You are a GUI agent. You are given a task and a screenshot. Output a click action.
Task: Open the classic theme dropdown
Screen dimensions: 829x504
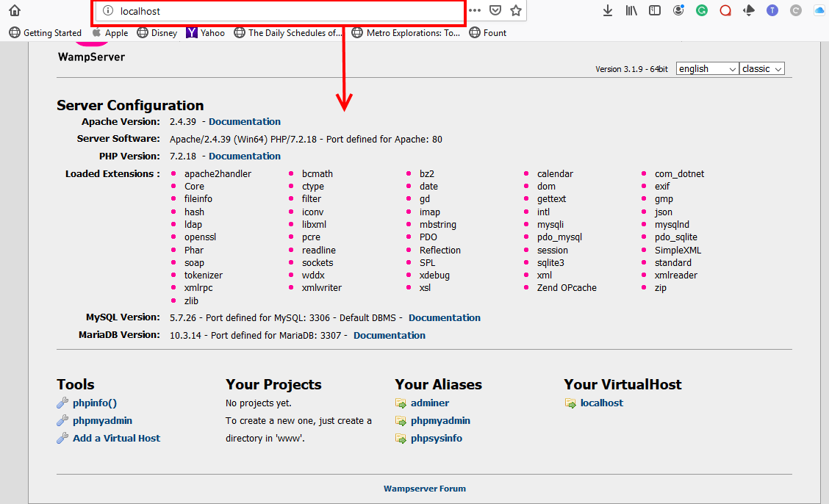pos(762,68)
